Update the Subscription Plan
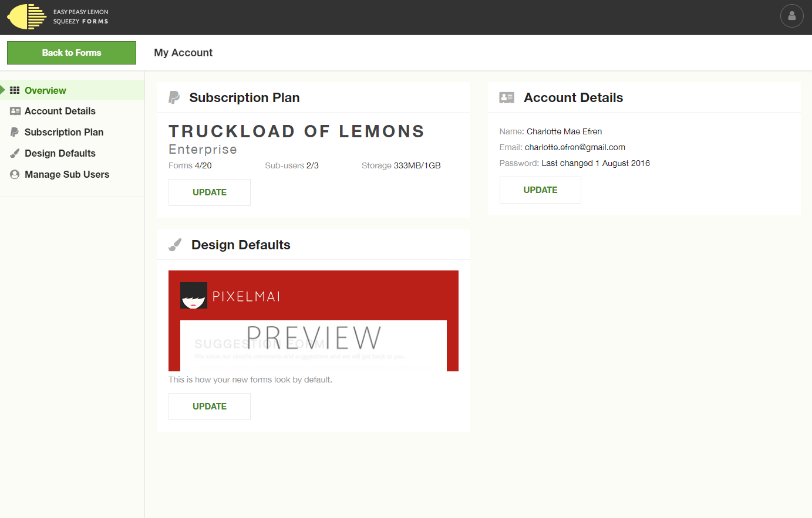 pos(210,192)
